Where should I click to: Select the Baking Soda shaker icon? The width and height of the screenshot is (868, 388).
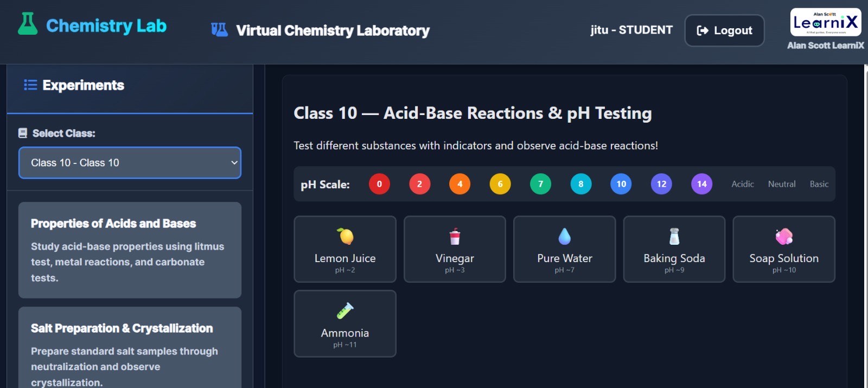coord(674,237)
